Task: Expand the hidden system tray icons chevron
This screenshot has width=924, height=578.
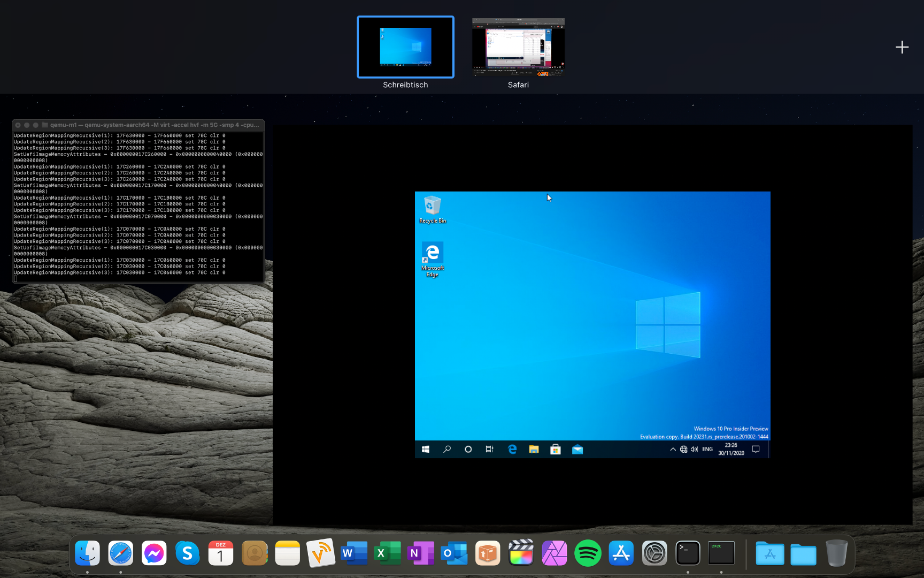Action: pyautogui.click(x=673, y=450)
